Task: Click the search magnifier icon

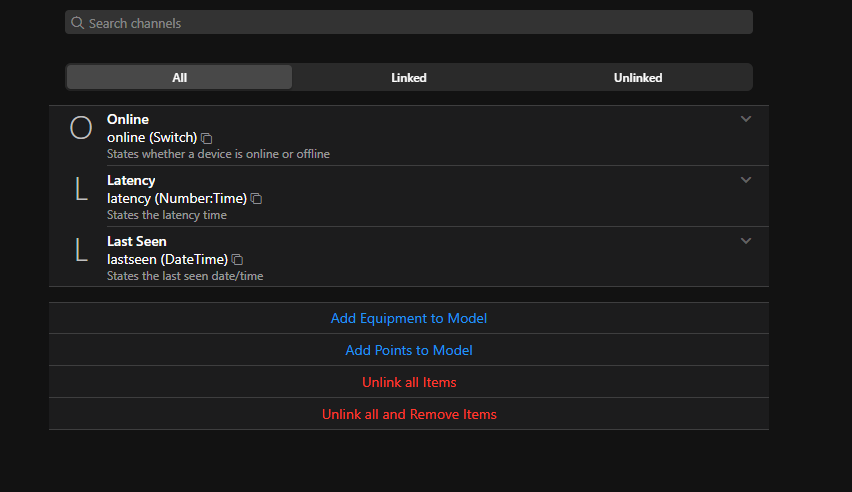Action: [78, 23]
